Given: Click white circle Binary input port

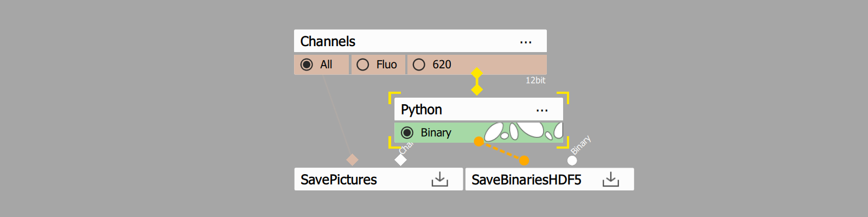Looking at the screenshot, I should 572,161.
